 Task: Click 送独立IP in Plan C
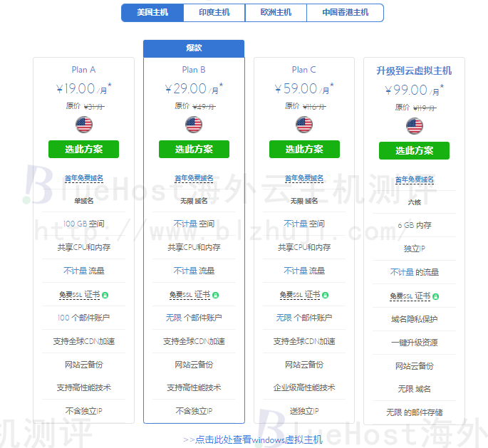[304, 411]
